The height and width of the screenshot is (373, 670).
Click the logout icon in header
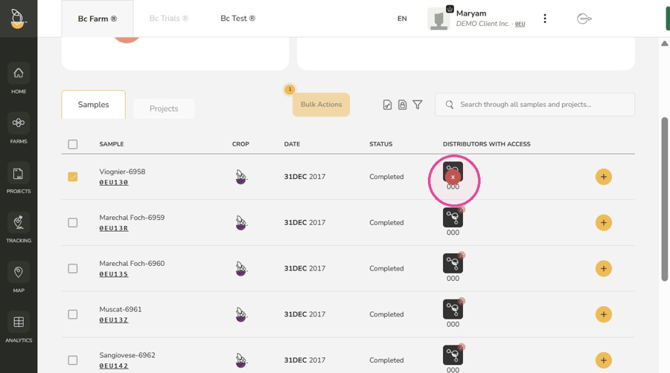click(x=584, y=19)
